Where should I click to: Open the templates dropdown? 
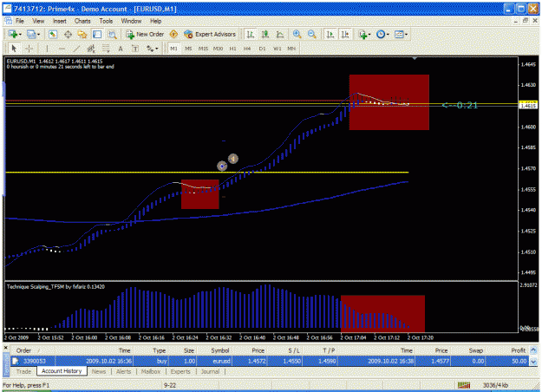pos(401,34)
